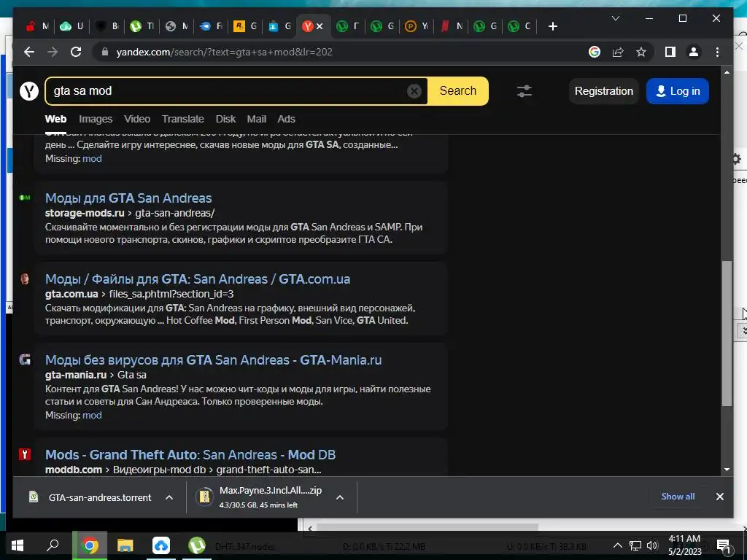This screenshot has width=747, height=560.
Task: Click the page vertical scrollbar thumb
Action: pyautogui.click(x=727, y=333)
